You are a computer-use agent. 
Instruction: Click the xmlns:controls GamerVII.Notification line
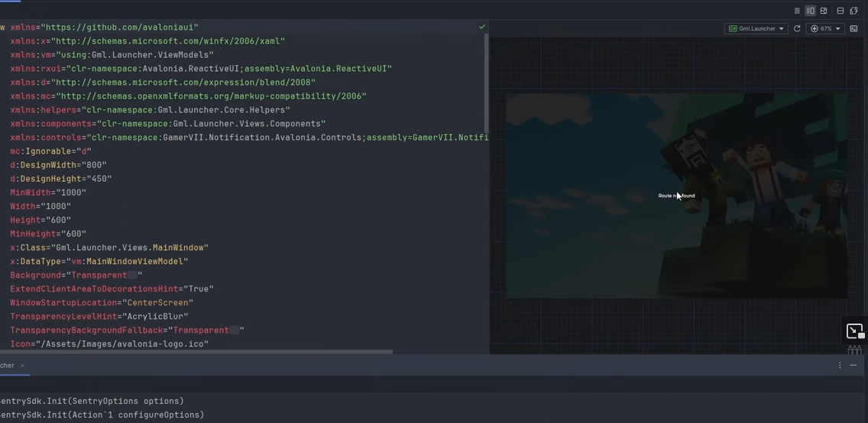pos(249,138)
